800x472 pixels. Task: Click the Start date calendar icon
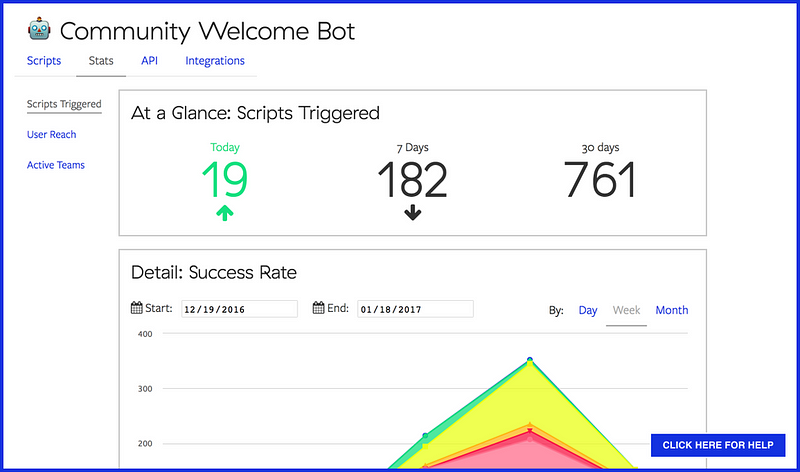coord(136,308)
